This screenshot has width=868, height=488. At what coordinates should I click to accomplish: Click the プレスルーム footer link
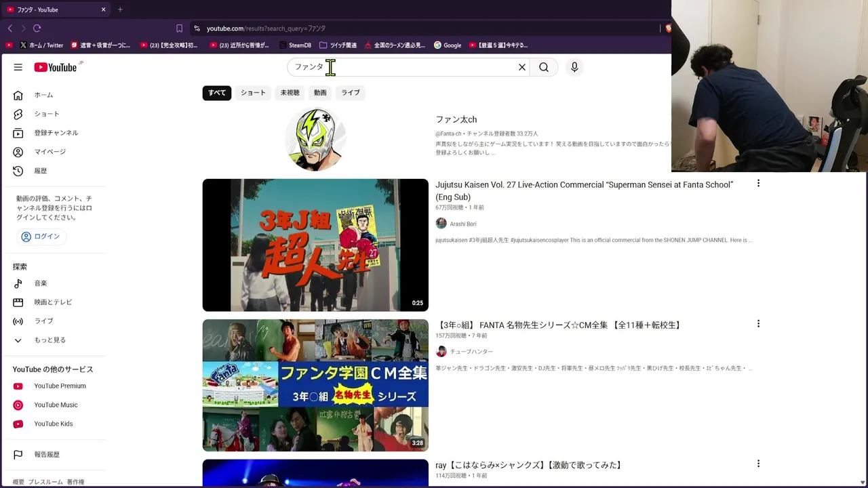45,482
